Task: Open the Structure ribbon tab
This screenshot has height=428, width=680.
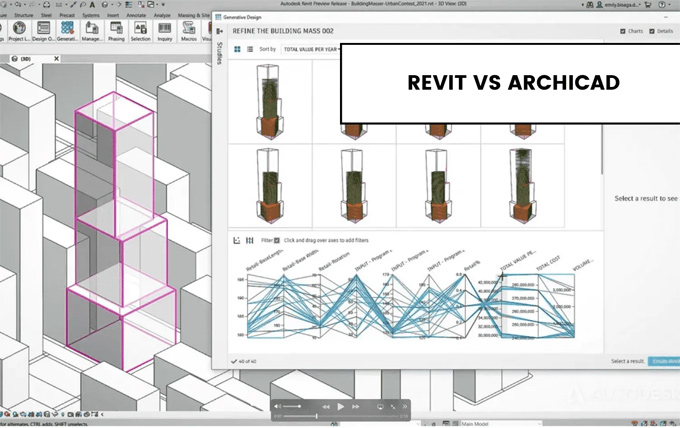Action: click(x=24, y=15)
